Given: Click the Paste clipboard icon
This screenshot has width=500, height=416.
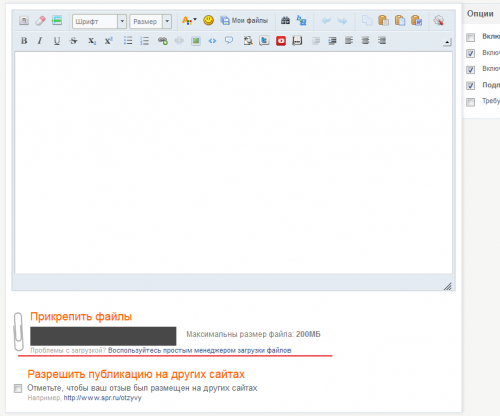Looking at the screenshot, I should pyautogui.click(x=383, y=21).
